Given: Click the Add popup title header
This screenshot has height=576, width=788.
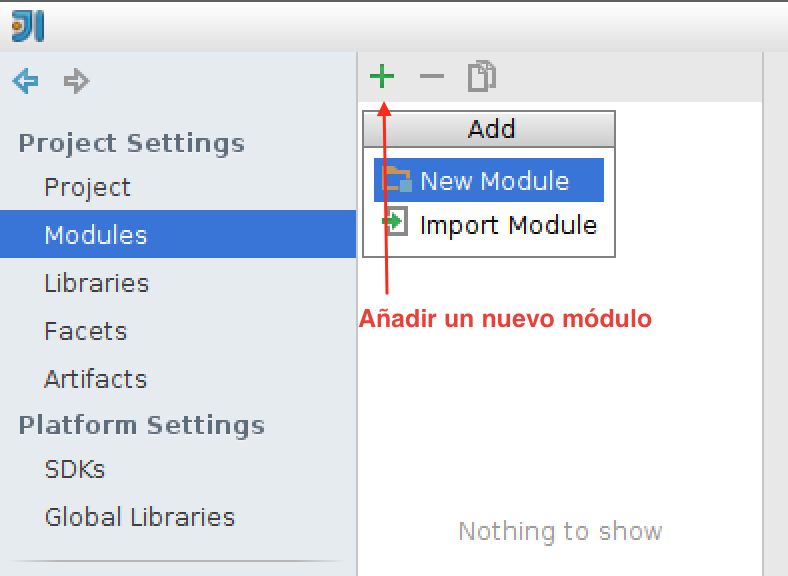Looking at the screenshot, I should [489, 129].
